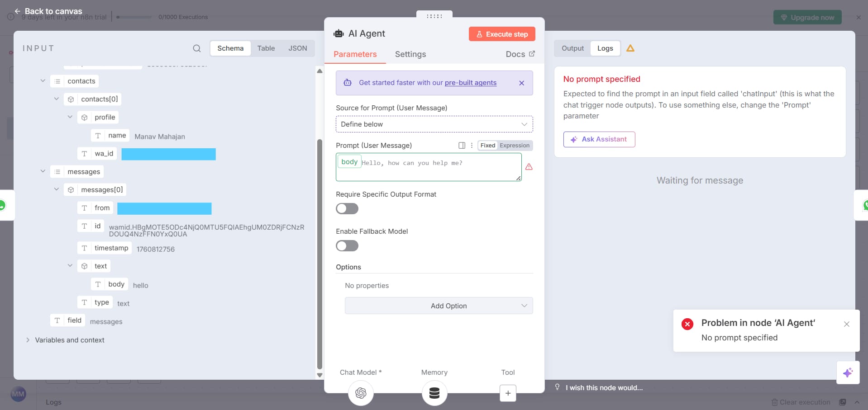Open the Memory database node icon
Screen dimensions: 868x410
[434, 393]
